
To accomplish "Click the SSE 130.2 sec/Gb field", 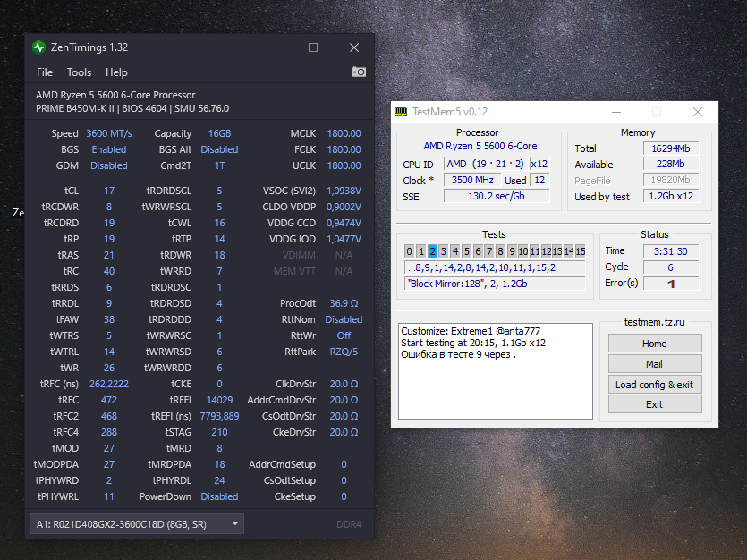I will pyautogui.click(x=497, y=196).
